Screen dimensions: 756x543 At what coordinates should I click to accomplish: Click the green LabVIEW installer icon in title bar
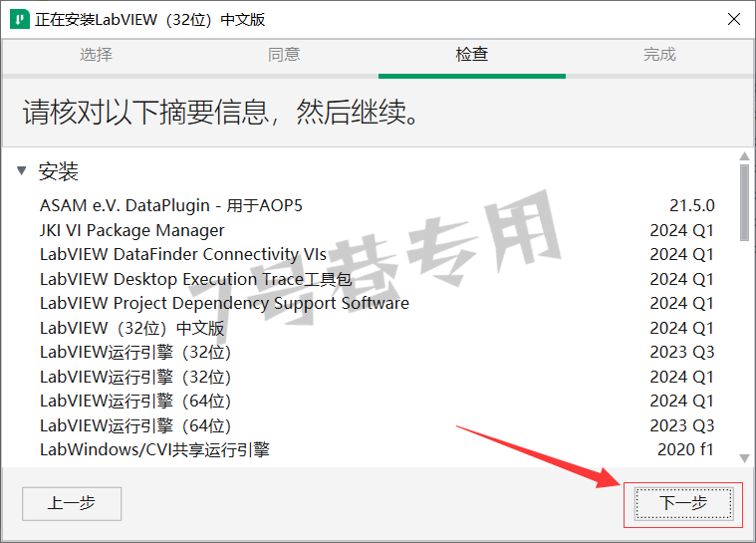(19, 19)
